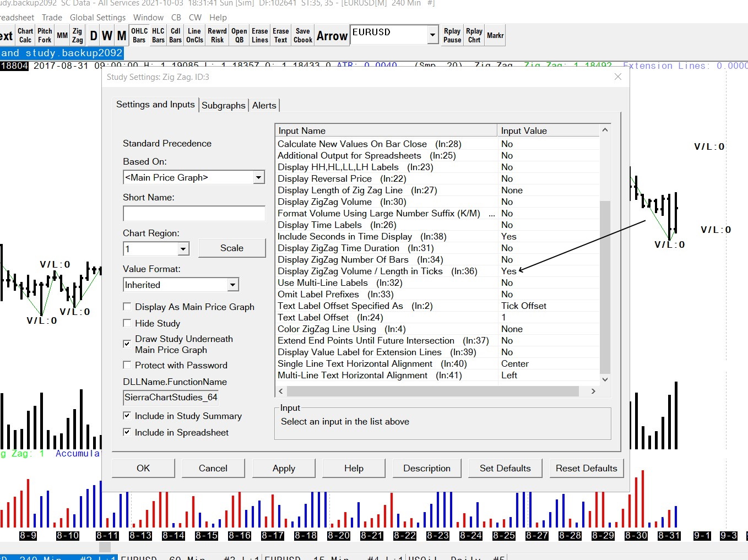Image resolution: width=748 pixels, height=560 pixels.
Task: Open the Help menu in menu bar
Action: click(x=218, y=17)
